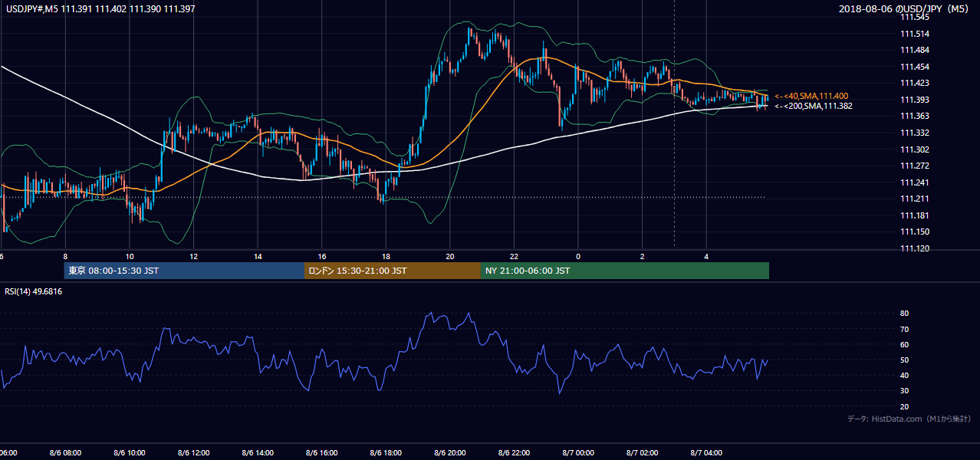Click the RSI(14) 49.6816 indicator label
This screenshot has width=980, height=460.
pos(34,291)
